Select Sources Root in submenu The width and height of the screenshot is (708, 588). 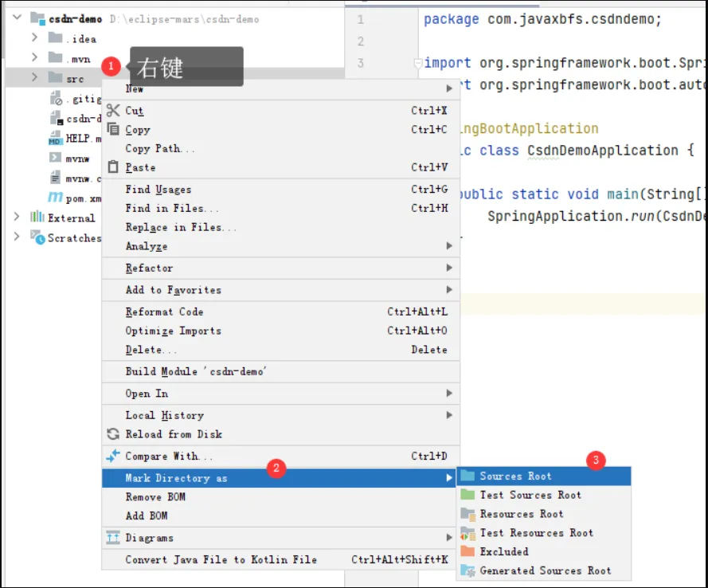(544, 476)
